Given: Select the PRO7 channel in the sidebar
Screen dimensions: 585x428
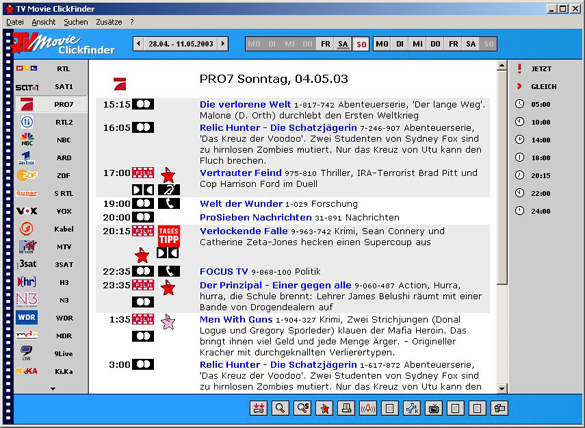Looking at the screenshot, I should click(51, 104).
